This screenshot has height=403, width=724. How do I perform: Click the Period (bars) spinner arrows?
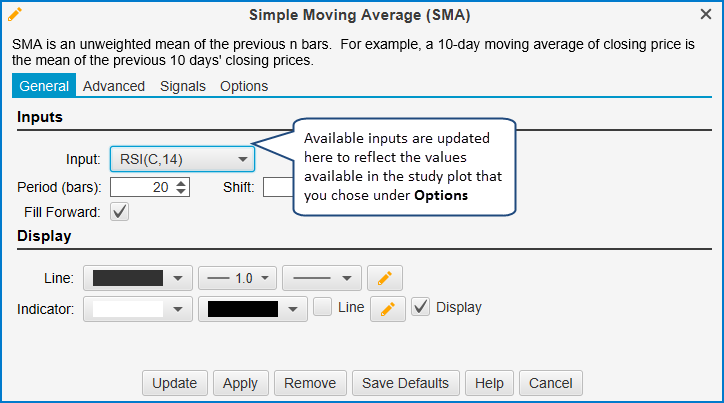(x=181, y=187)
